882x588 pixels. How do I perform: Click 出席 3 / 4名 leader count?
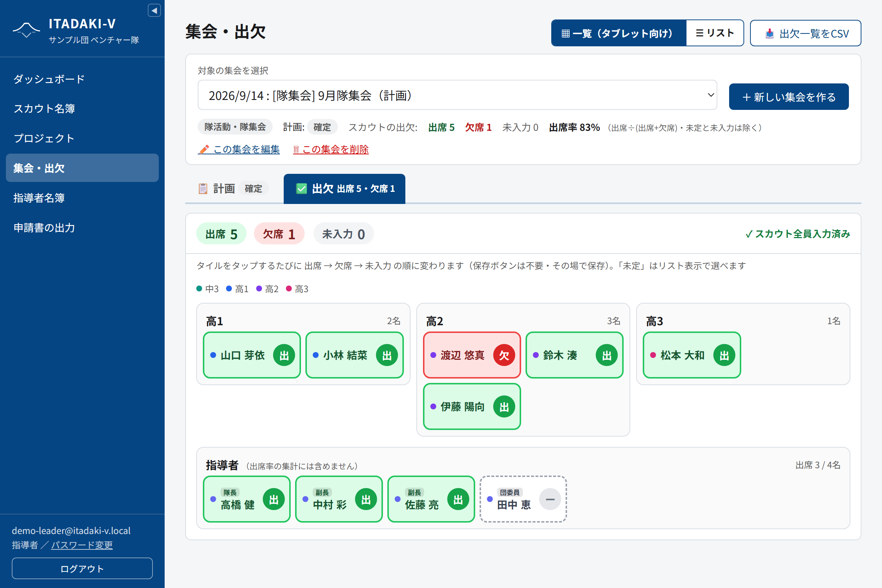point(818,465)
